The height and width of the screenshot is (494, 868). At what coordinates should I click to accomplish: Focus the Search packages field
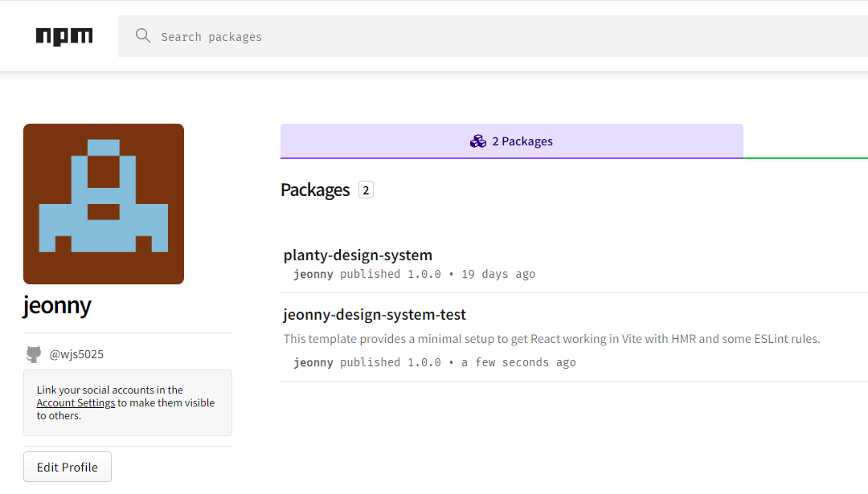point(493,36)
